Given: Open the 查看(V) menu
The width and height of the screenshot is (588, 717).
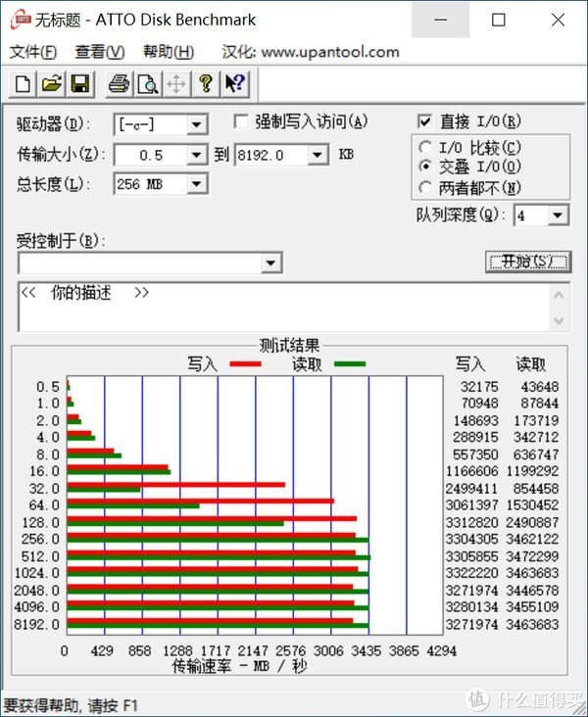Looking at the screenshot, I should [100, 52].
